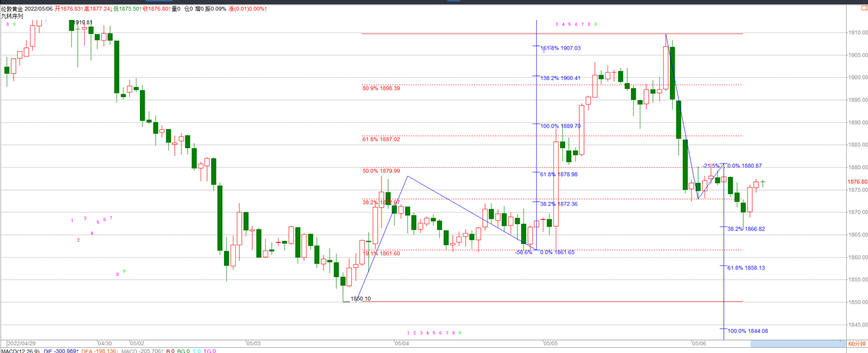Click the 1890.00 price axis label
This screenshot has height=353, width=868.
(857, 123)
